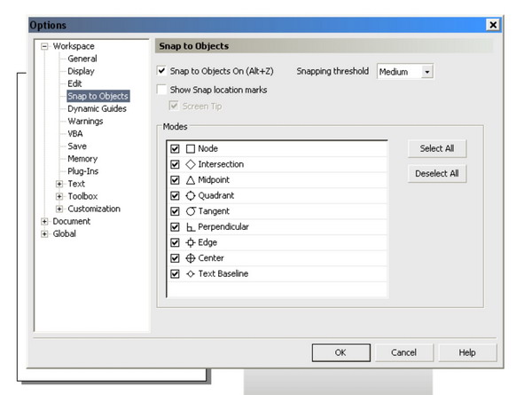
Task: Click the Tangent snap mode icon
Action: (x=191, y=211)
